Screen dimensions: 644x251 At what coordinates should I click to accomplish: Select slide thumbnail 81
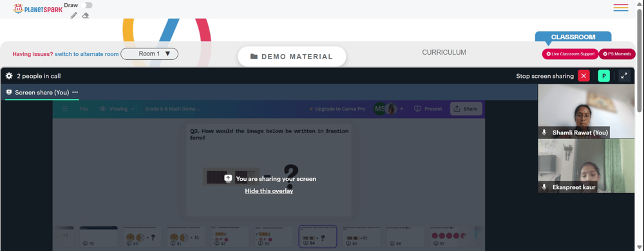tap(186, 237)
